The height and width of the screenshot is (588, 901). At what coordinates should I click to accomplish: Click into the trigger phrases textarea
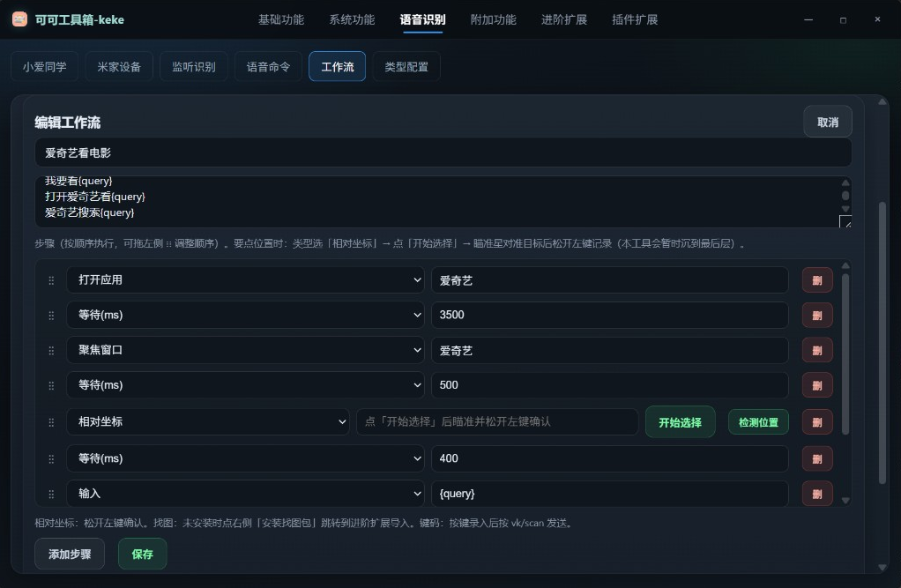[x=436, y=202]
